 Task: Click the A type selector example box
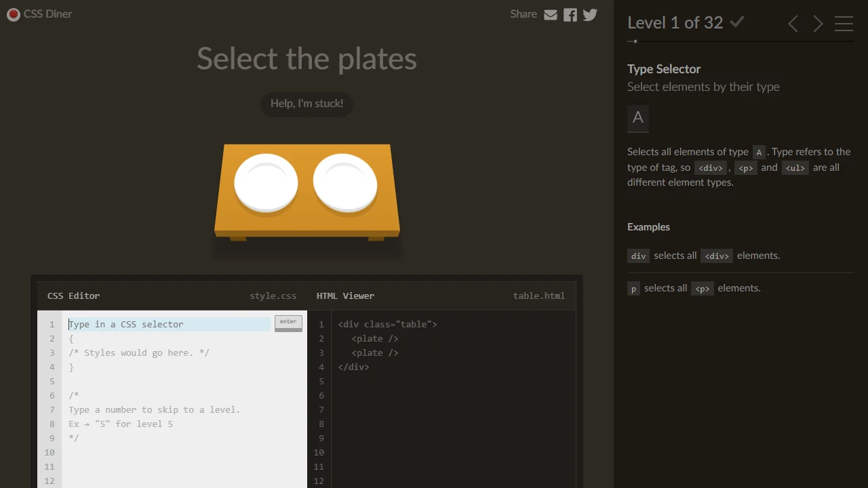tap(637, 118)
